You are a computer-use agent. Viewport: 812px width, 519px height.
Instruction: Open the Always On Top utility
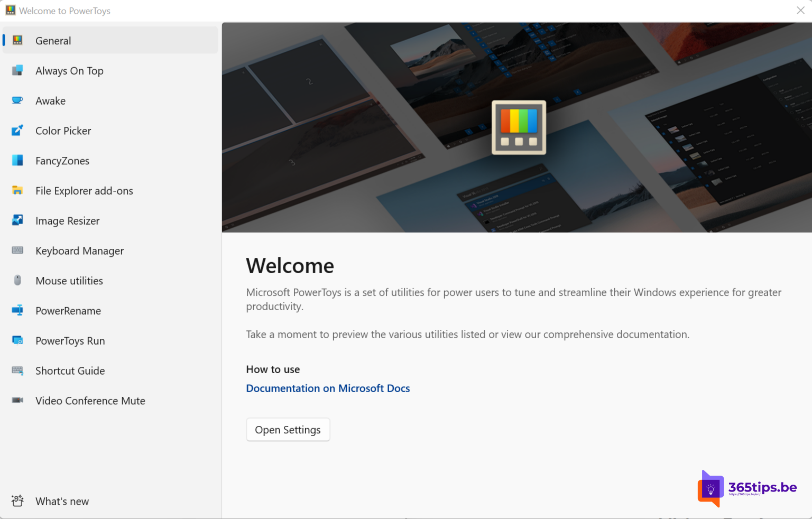tap(69, 70)
